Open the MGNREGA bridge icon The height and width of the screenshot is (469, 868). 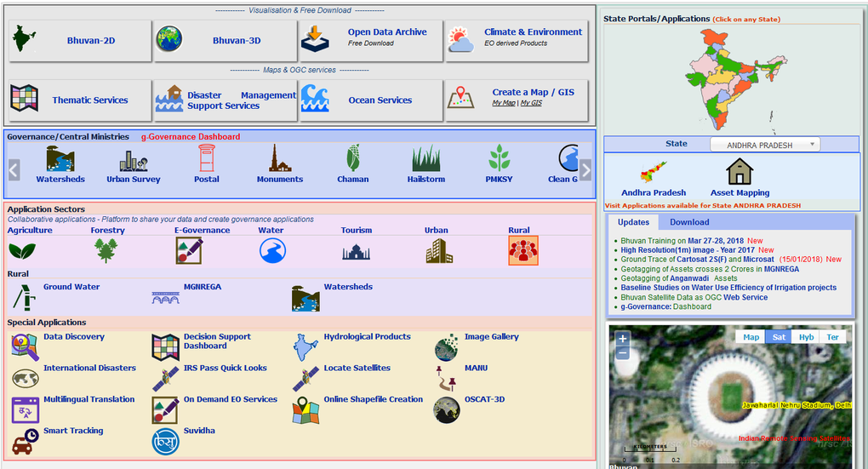click(x=166, y=298)
